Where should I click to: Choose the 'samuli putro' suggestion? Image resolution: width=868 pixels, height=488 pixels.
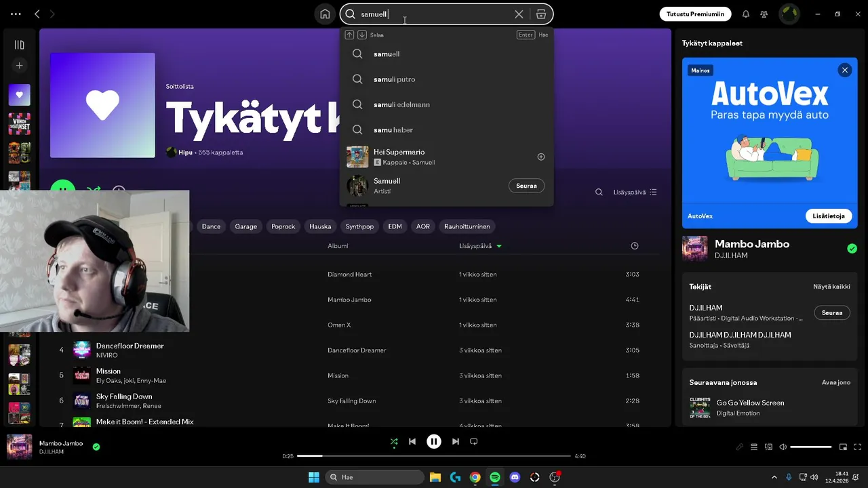447,79
